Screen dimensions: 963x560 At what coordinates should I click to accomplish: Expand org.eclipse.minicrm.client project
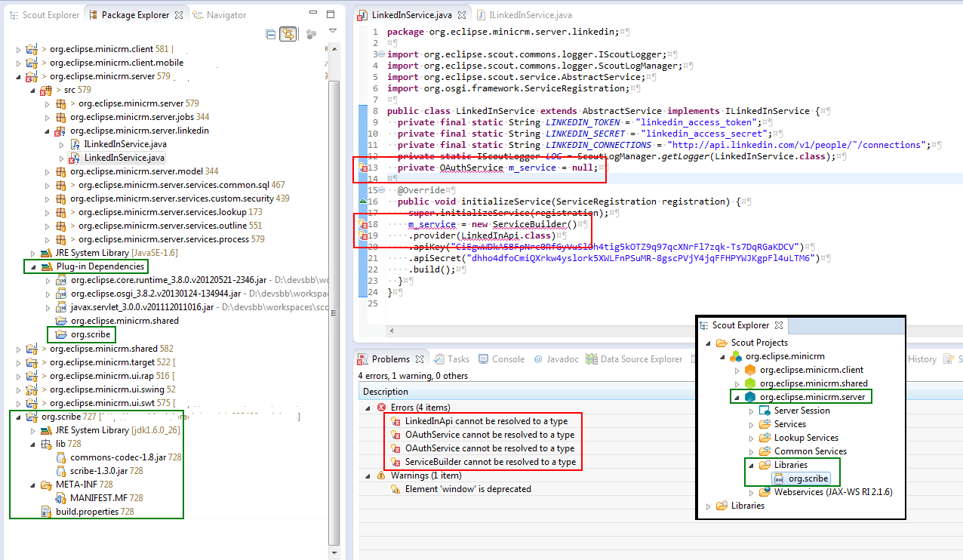coord(20,49)
